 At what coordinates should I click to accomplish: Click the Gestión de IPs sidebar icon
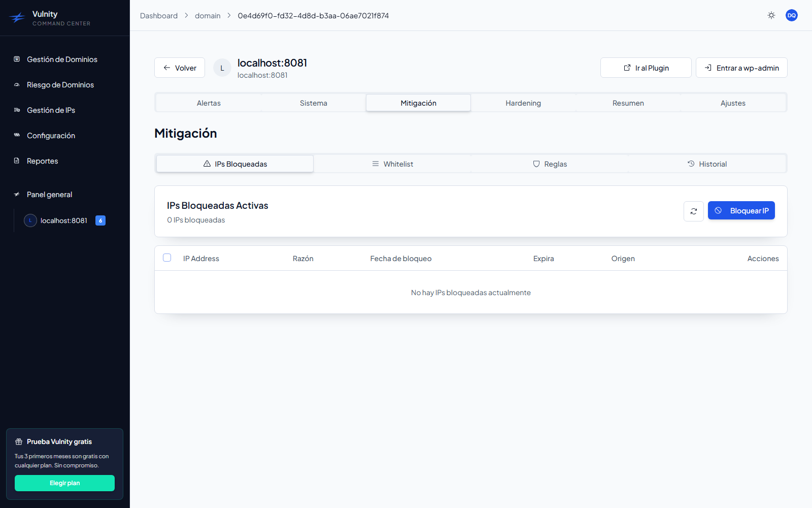click(x=17, y=110)
